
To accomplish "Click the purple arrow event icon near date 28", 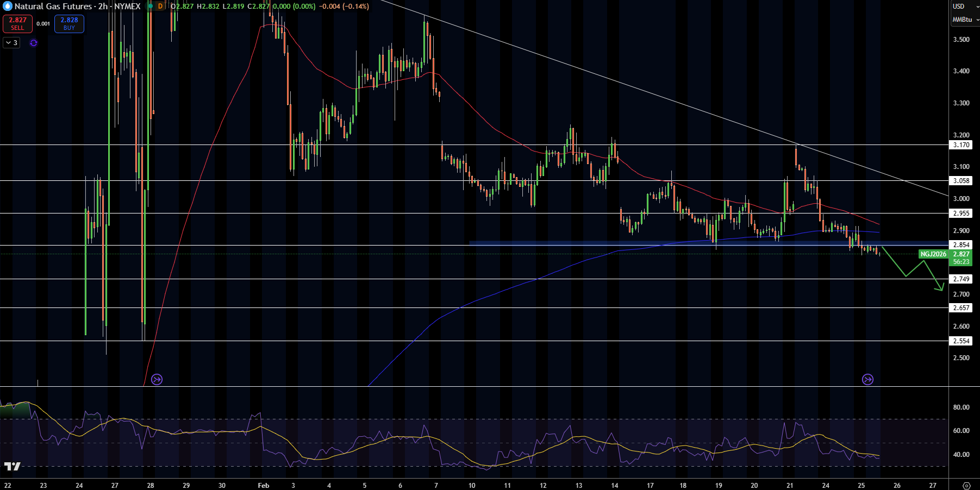I will (157, 379).
